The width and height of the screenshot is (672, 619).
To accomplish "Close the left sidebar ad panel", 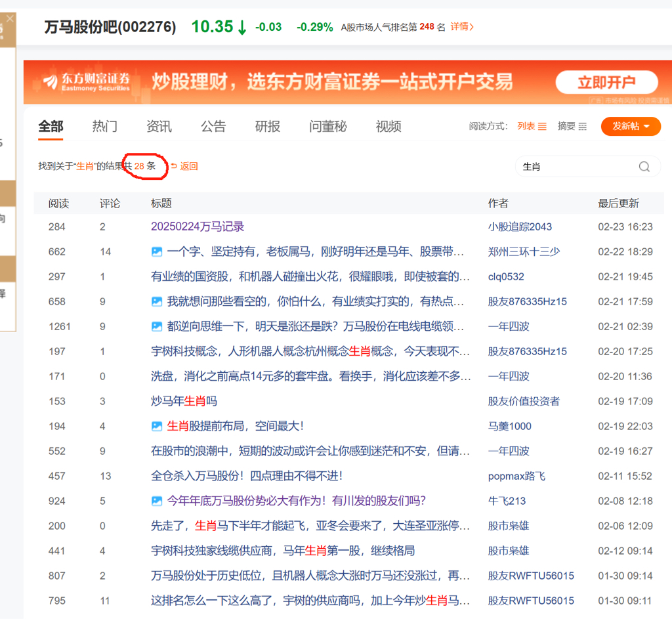I will click(x=9, y=19).
